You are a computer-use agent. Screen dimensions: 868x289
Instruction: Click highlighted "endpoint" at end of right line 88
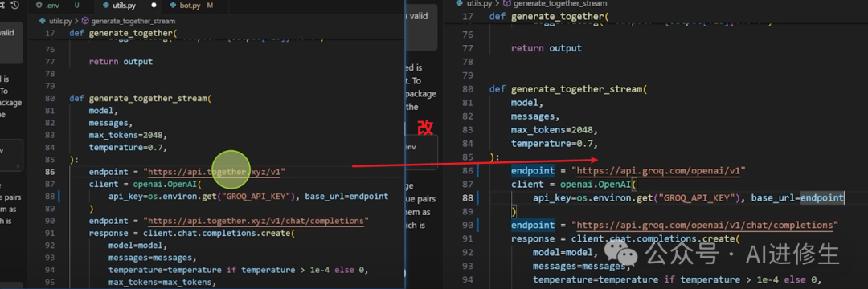822,197
